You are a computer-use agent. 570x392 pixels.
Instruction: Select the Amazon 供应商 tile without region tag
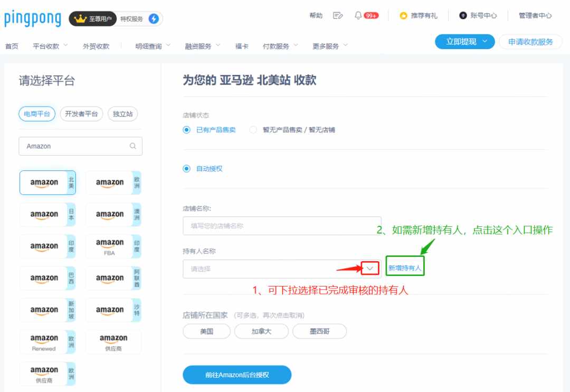tap(113, 342)
